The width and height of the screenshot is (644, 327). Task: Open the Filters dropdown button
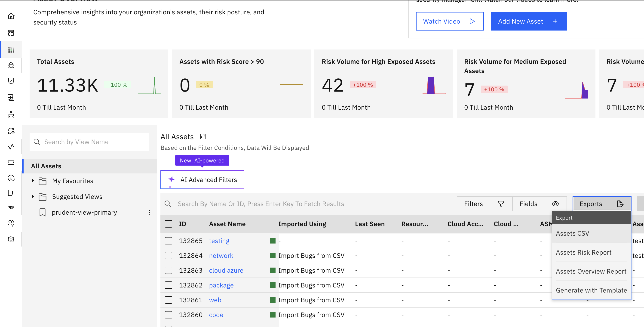[x=484, y=204]
